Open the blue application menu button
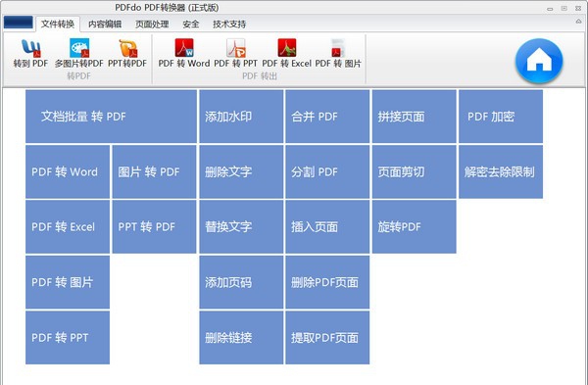Screen dimensions: 588x385 tap(18, 23)
